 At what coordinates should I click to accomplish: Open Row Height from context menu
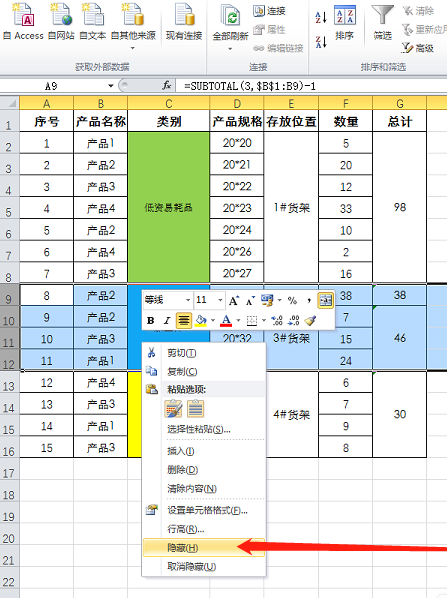pyautogui.click(x=204, y=529)
